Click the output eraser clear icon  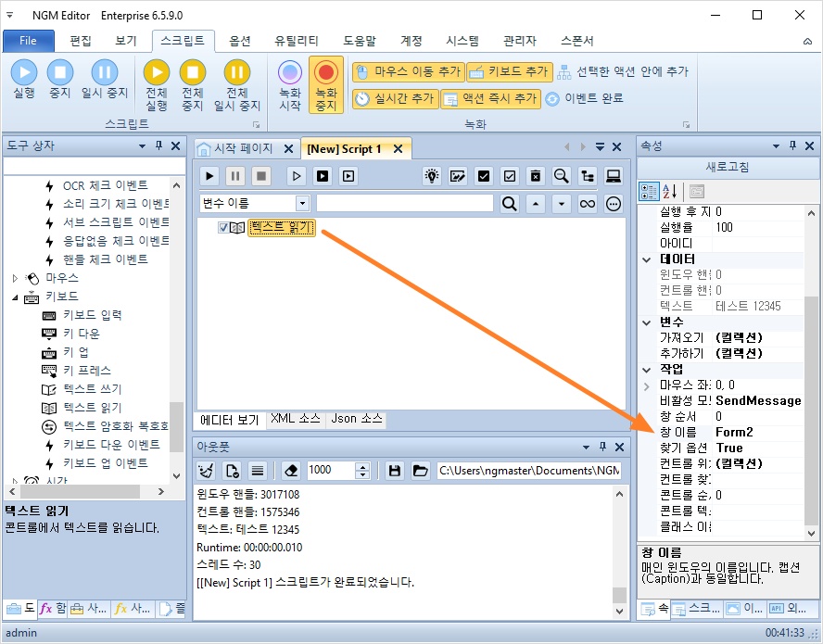(x=291, y=471)
